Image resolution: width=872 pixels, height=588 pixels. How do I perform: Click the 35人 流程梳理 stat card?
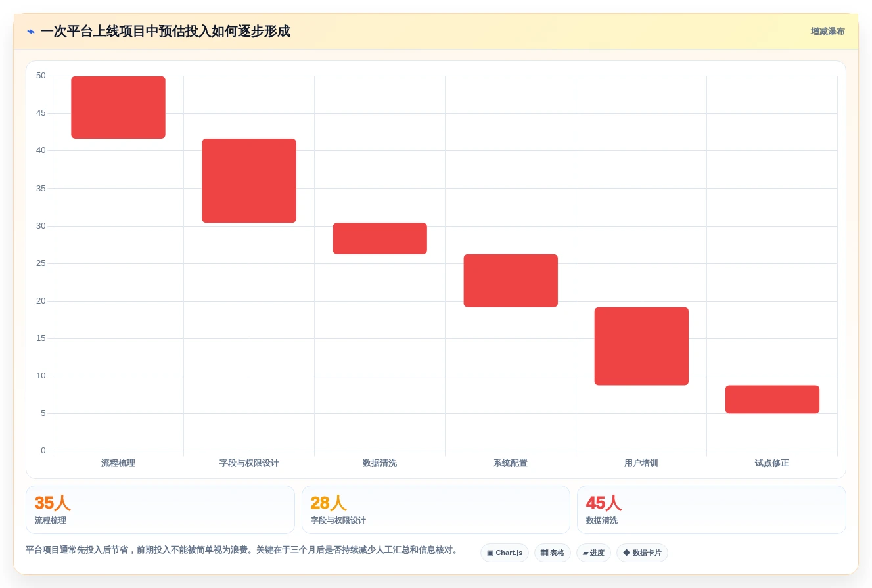click(x=160, y=510)
